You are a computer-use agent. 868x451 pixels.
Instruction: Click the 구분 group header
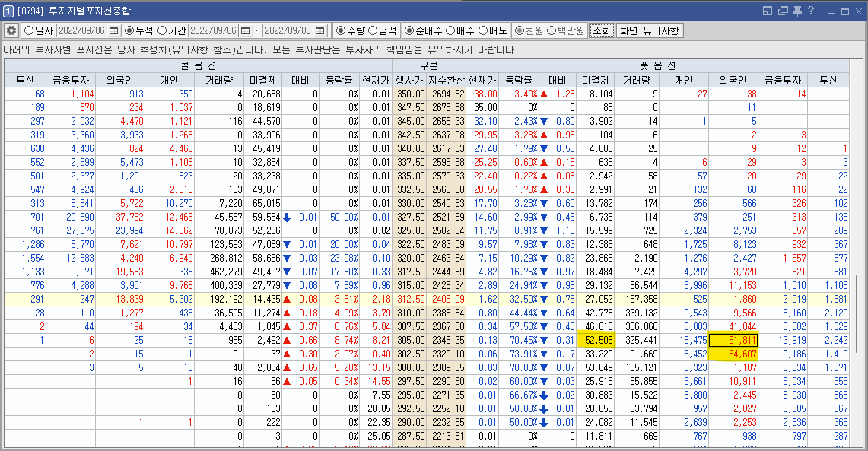(x=429, y=66)
